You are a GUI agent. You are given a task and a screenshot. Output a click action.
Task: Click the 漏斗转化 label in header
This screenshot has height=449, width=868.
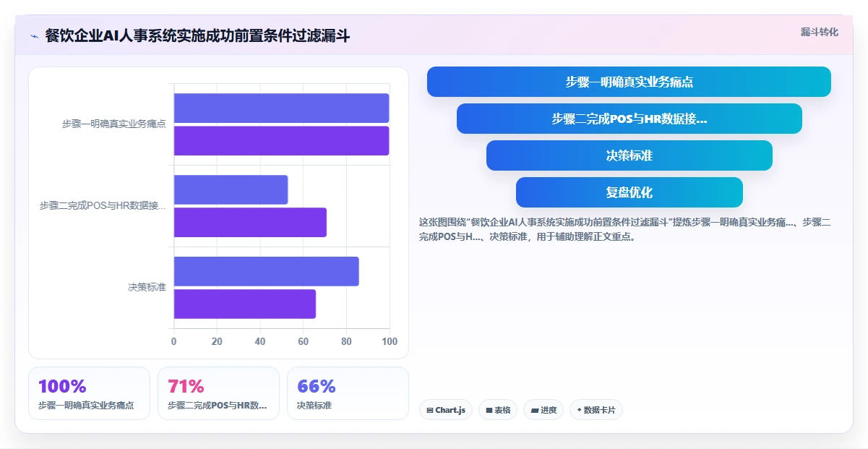820,32
